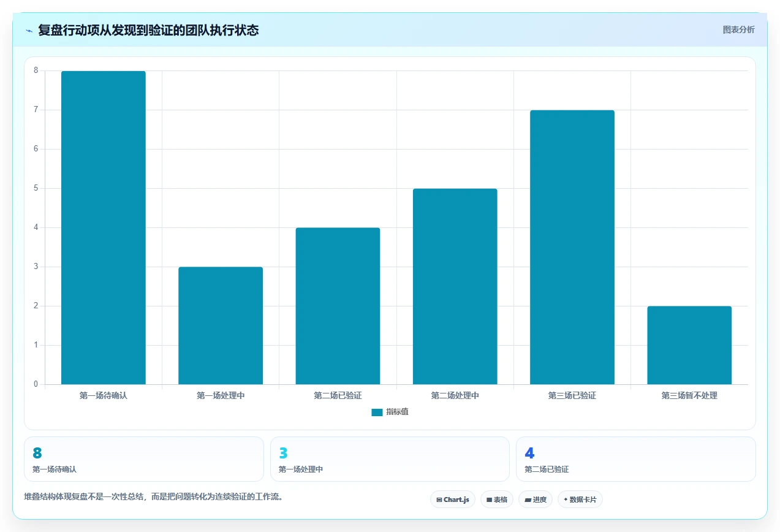Viewport: 780px width, 532px height.
Task: Click the 表格 tag chip
Action: tap(497, 500)
